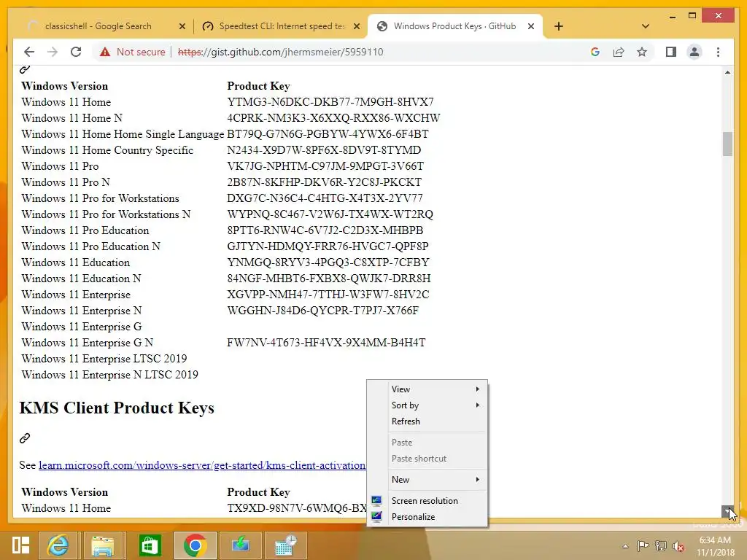Image resolution: width=747 pixels, height=560 pixels.
Task: Open the Google search icon in the address bar
Action: click(595, 52)
